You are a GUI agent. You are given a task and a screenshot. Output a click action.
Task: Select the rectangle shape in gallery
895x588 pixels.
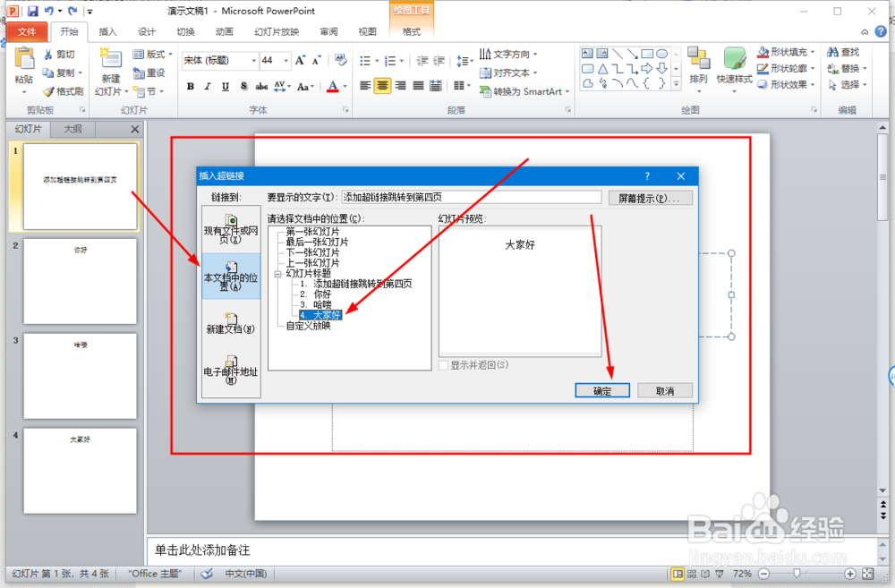click(x=647, y=54)
